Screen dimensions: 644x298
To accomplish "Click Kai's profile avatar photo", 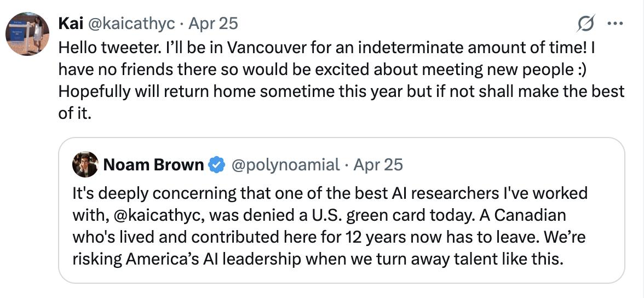I will (27, 34).
